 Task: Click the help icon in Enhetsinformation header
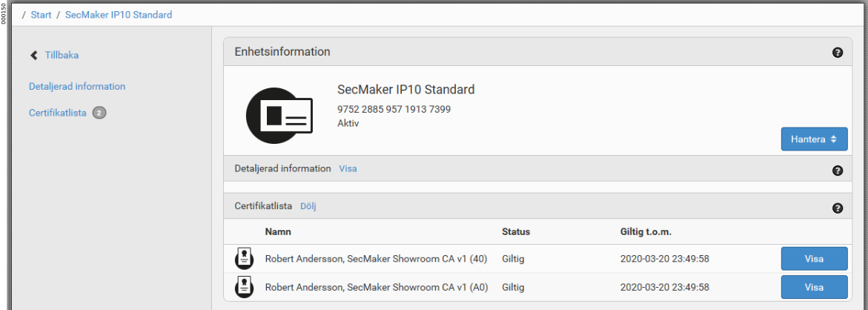[838, 53]
